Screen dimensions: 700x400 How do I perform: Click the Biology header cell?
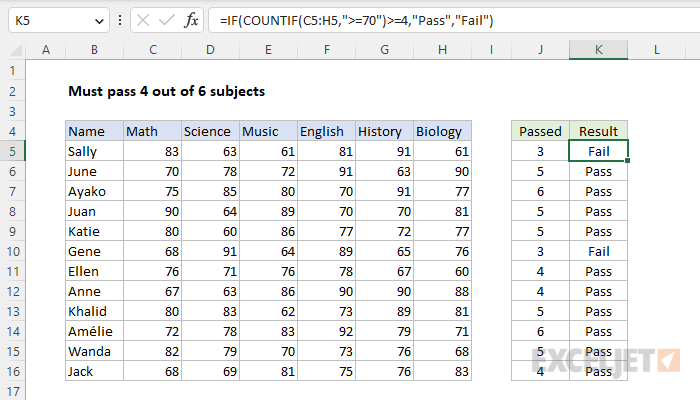pyautogui.click(x=442, y=131)
